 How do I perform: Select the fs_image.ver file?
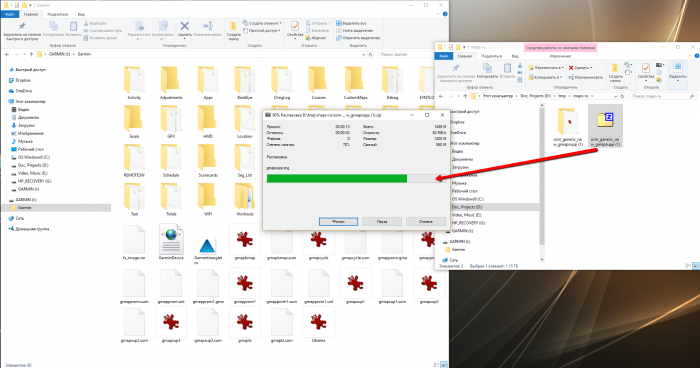pos(134,242)
